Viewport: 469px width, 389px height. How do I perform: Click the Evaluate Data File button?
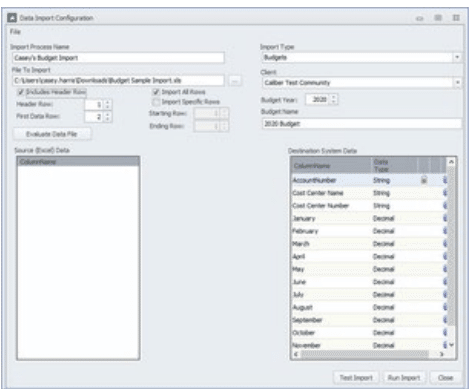click(x=52, y=134)
